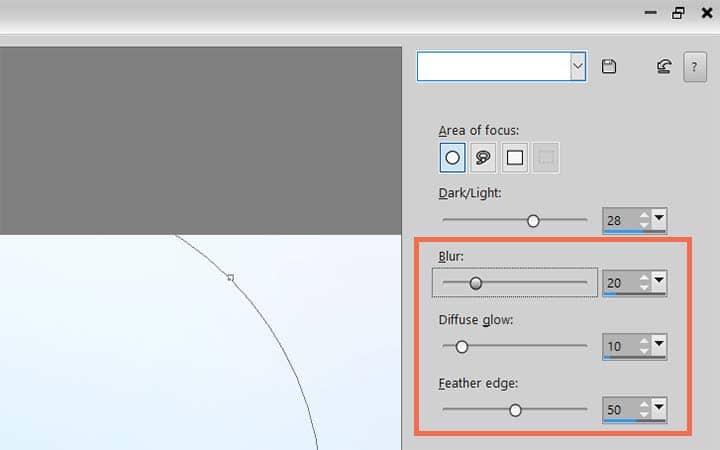
Task: Increase Diffuse glow with up spinner
Action: point(644,341)
